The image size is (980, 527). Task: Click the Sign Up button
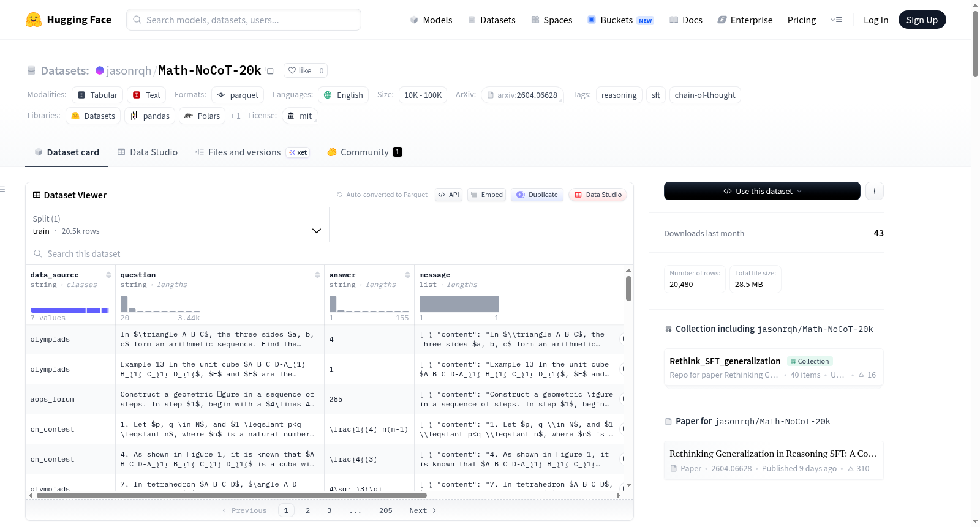(922, 20)
